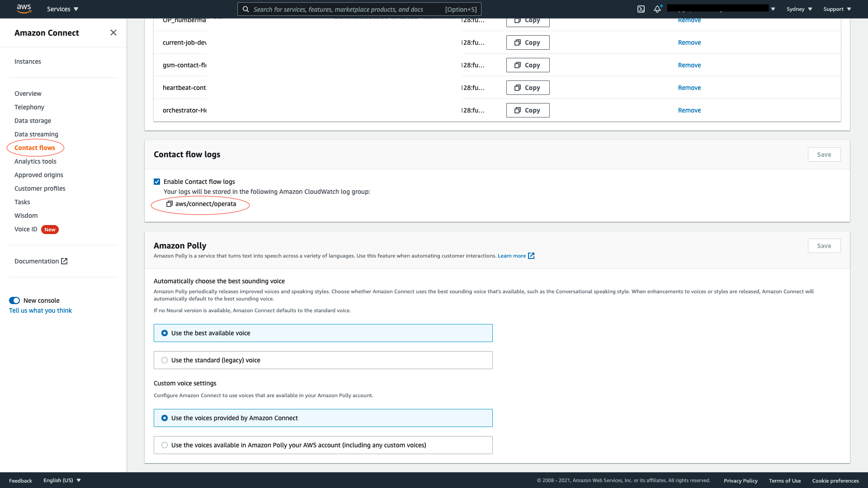The width and height of the screenshot is (868, 488).
Task: Open the notifications bell icon
Action: click(657, 9)
